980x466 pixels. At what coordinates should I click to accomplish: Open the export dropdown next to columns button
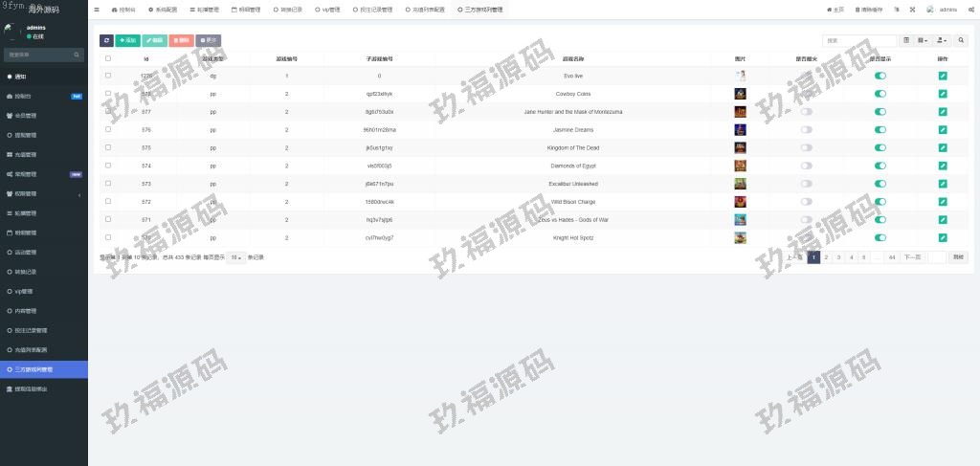[942, 41]
